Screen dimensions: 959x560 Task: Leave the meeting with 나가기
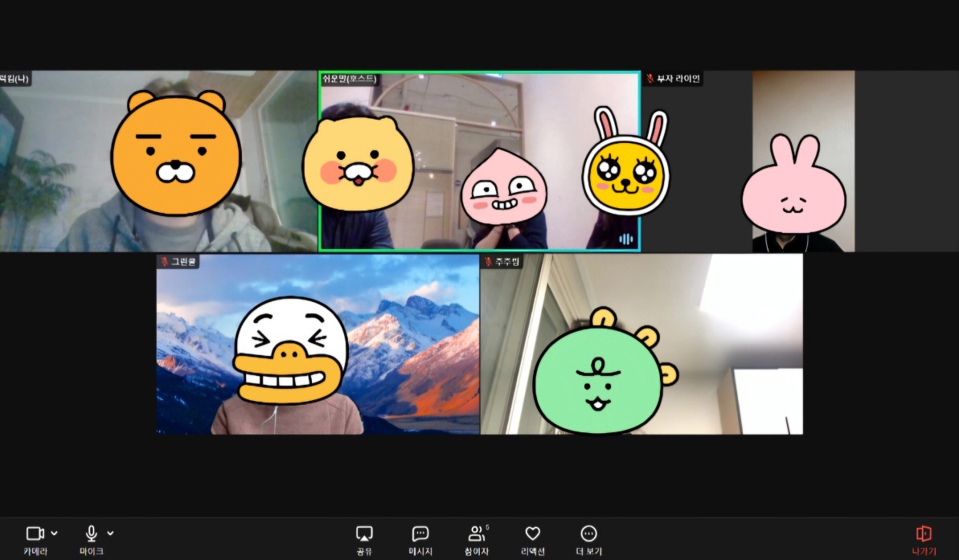click(x=924, y=541)
